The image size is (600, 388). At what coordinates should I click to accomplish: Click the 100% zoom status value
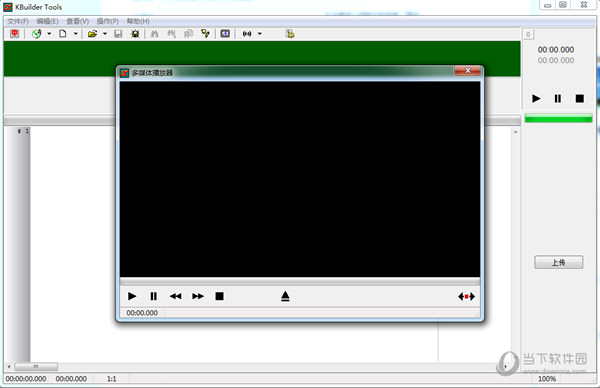[x=547, y=379]
